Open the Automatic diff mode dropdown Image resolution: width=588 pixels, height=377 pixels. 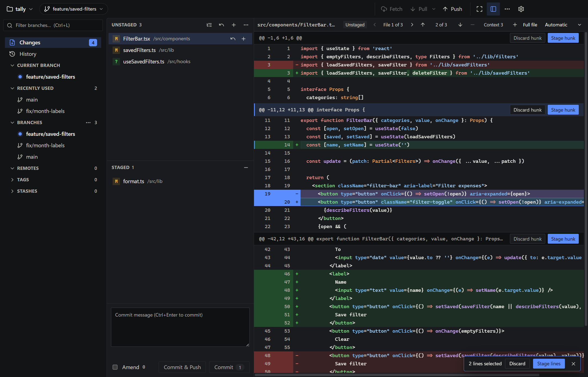563,25
